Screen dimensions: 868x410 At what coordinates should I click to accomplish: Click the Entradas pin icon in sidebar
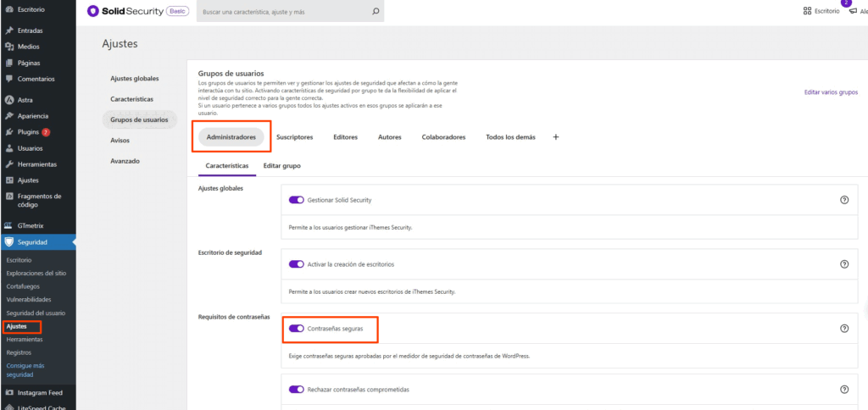tap(8, 30)
